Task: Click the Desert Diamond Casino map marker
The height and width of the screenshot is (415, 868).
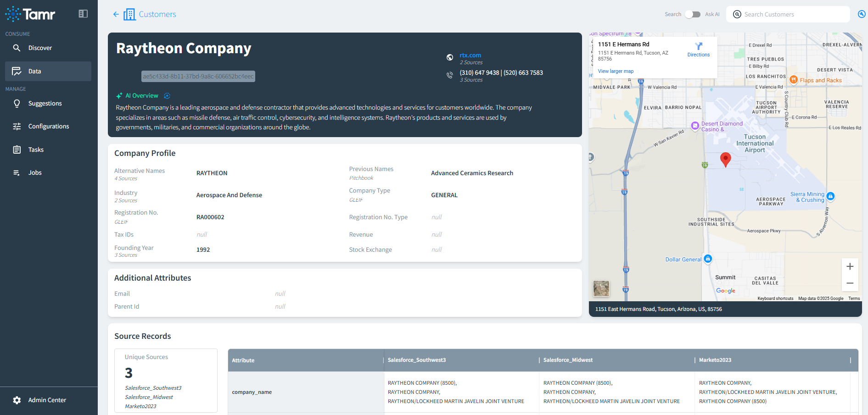Action: pyautogui.click(x=695, y=126)
